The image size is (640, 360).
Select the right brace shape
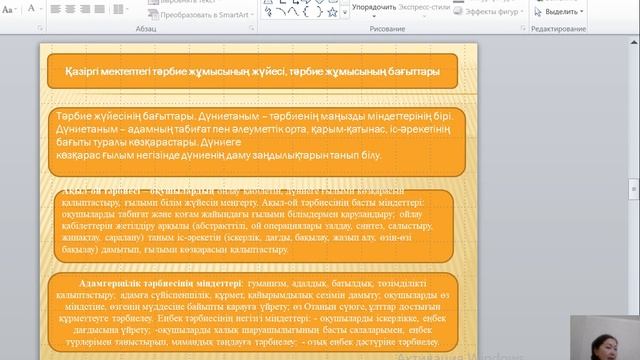point(319,12)
